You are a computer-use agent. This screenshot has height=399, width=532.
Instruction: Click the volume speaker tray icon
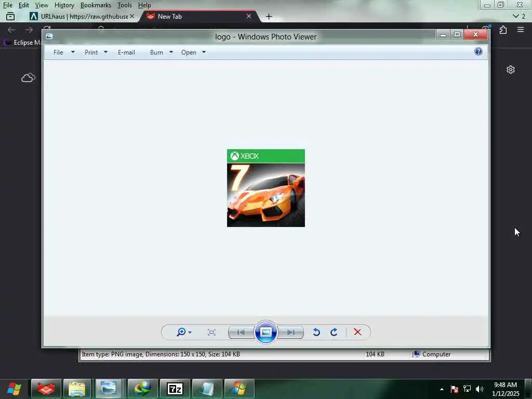[x=479, y=389]
